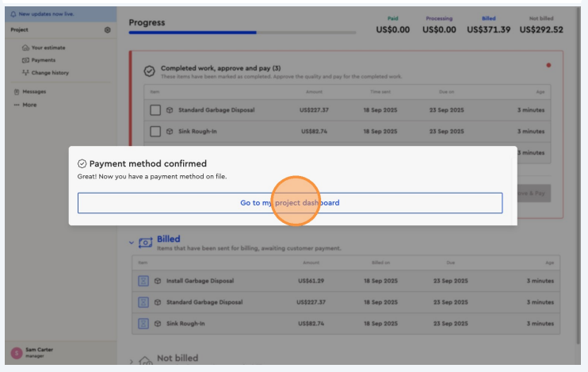Click Sam Carter's avatar icon
The width and height of the screenshot is (588, 372).
pos(16,353)
